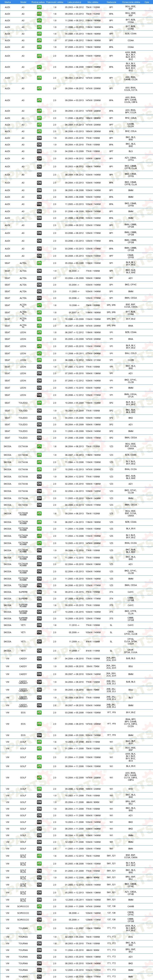Screen dimensions: 153x980
Task: Click ON icon in Touran 74kW AVQ row
Action: click(39, 937)
